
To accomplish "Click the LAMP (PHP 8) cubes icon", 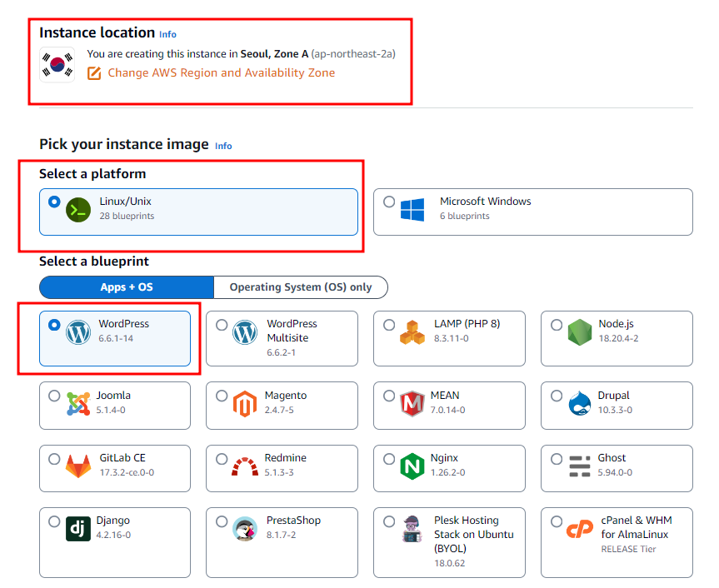I will click(412, 332).
